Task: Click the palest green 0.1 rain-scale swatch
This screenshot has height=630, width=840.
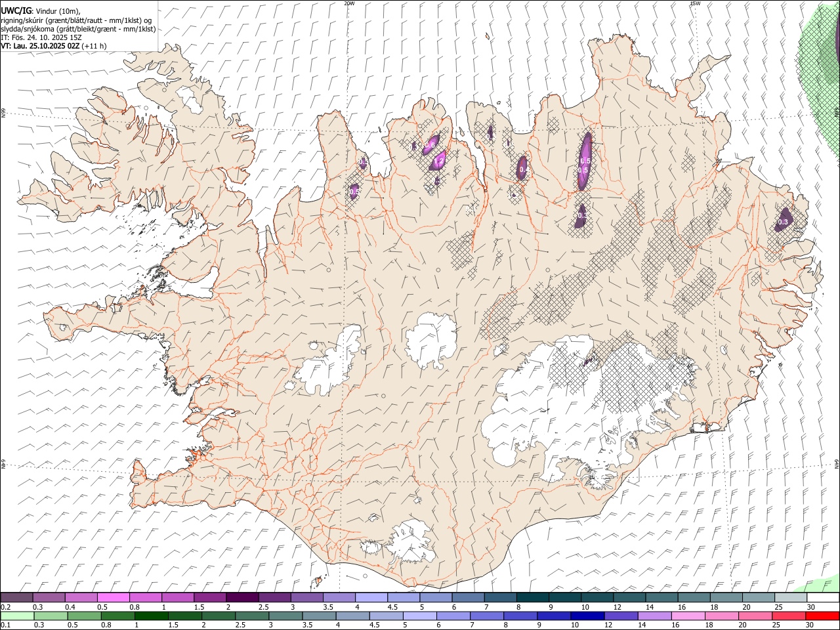Action: [17, 616]
